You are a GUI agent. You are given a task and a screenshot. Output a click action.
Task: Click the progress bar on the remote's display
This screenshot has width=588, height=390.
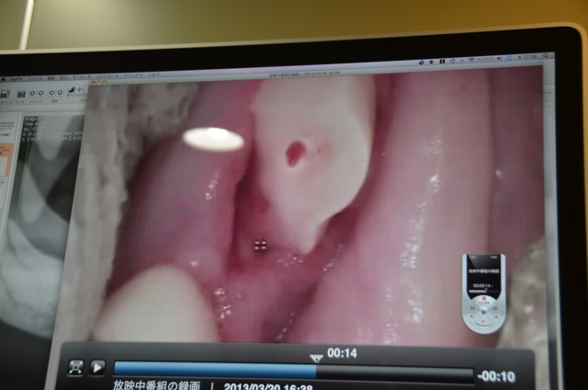484,292
